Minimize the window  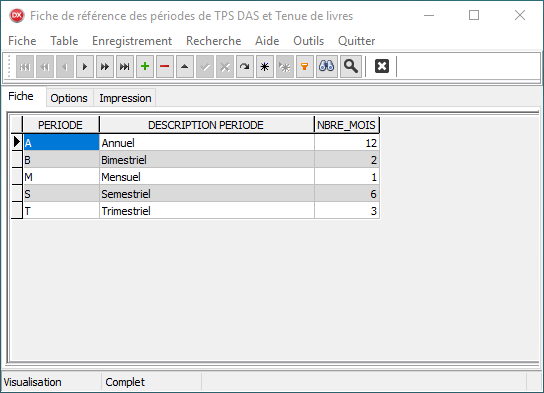coord(429,16)
